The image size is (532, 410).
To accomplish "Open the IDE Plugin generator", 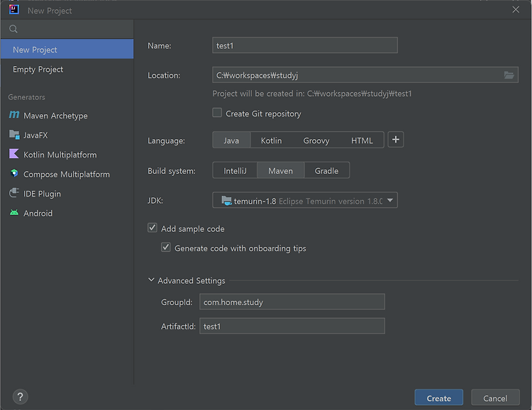I will tap(42, 194).
